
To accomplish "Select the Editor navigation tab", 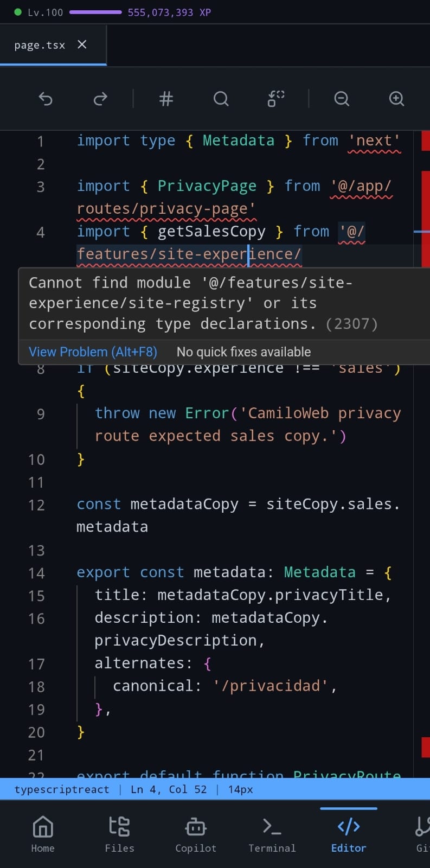I will pos(349,834).
